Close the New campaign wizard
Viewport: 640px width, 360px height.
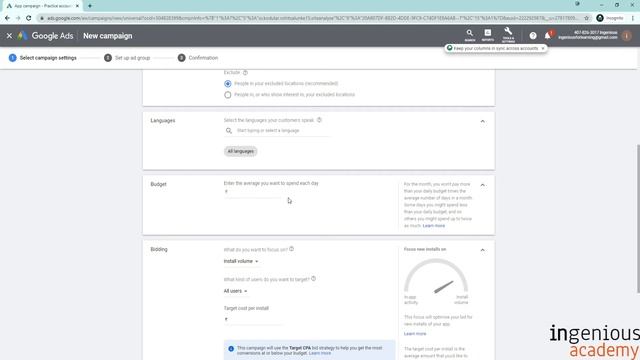[9, 36]
